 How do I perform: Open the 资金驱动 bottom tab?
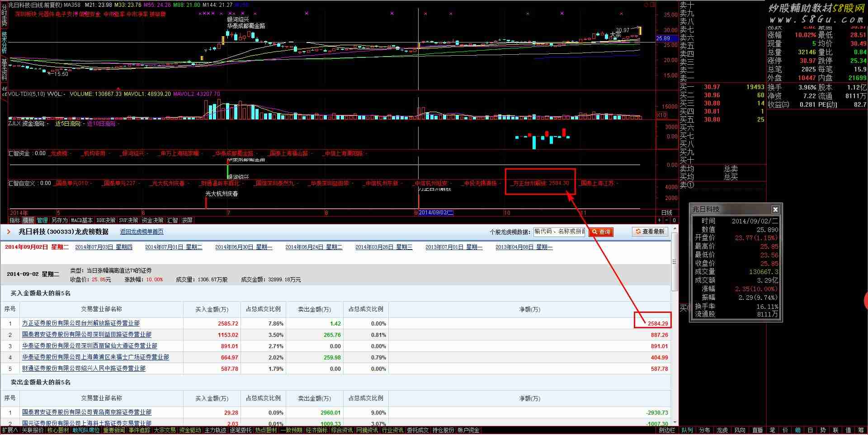tap(190, 430)
